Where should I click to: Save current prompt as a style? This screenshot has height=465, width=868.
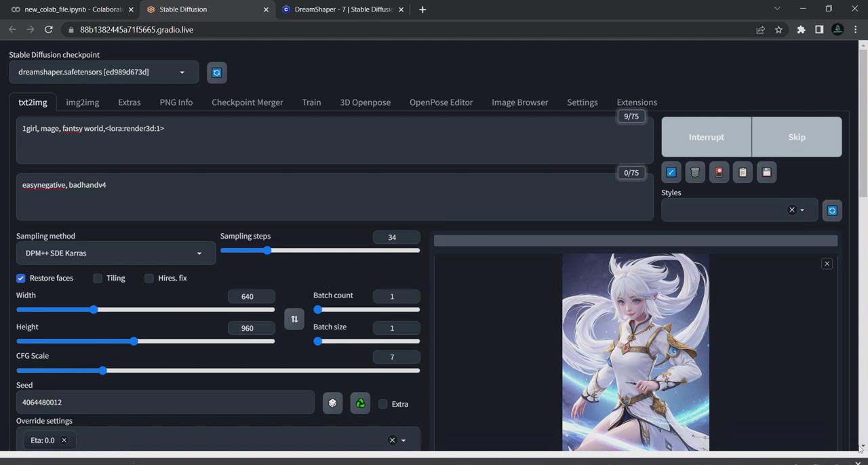coord(766,172)
